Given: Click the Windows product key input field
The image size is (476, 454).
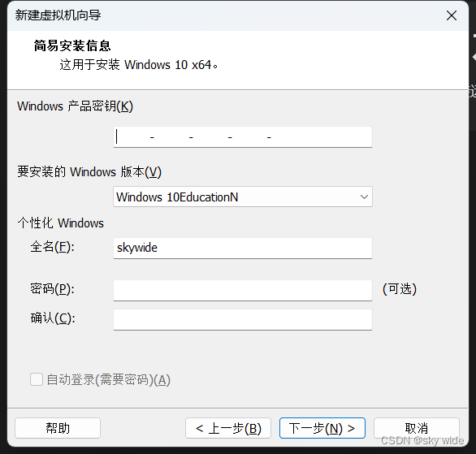Looking at the screenshot, I should (x=243, y=137).
